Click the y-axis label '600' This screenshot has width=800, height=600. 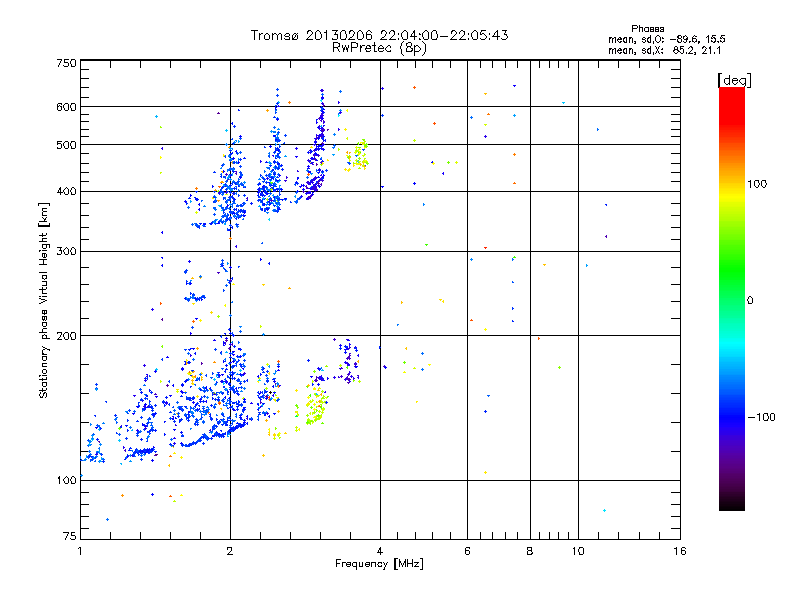pyautogui.click(x=66, y=107)
